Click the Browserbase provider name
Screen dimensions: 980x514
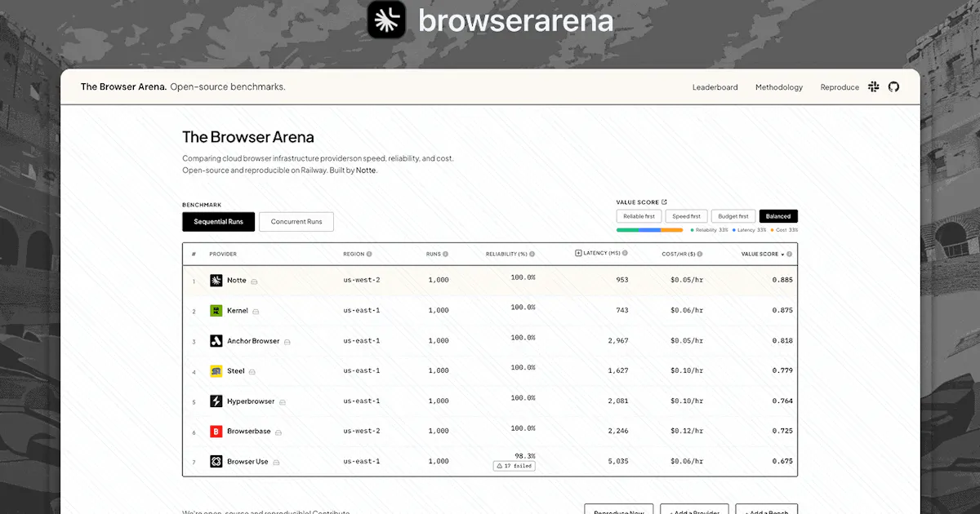pos(249,432)
